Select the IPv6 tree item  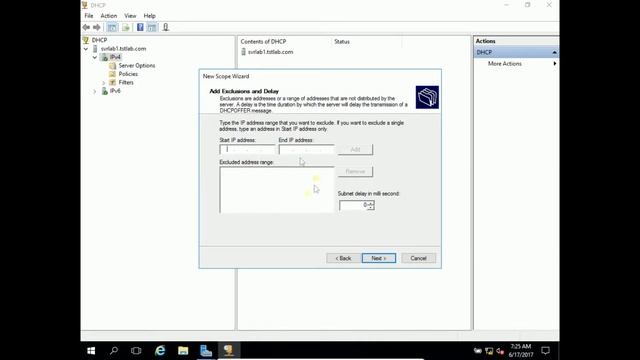point(115,91)
